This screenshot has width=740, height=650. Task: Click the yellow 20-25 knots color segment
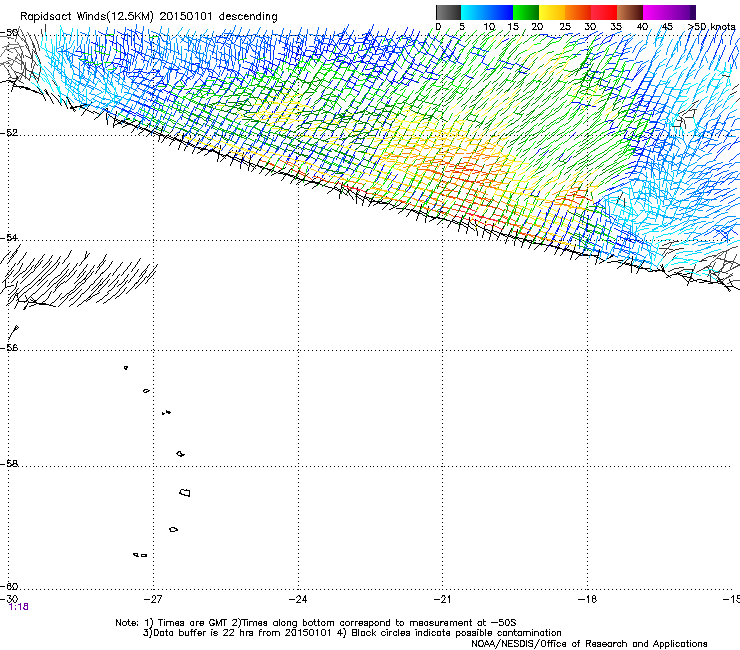(552, 12)
